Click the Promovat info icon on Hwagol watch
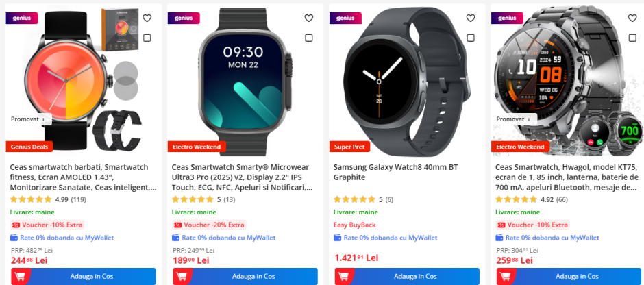644x285 pixels. [x=529, y=119]
